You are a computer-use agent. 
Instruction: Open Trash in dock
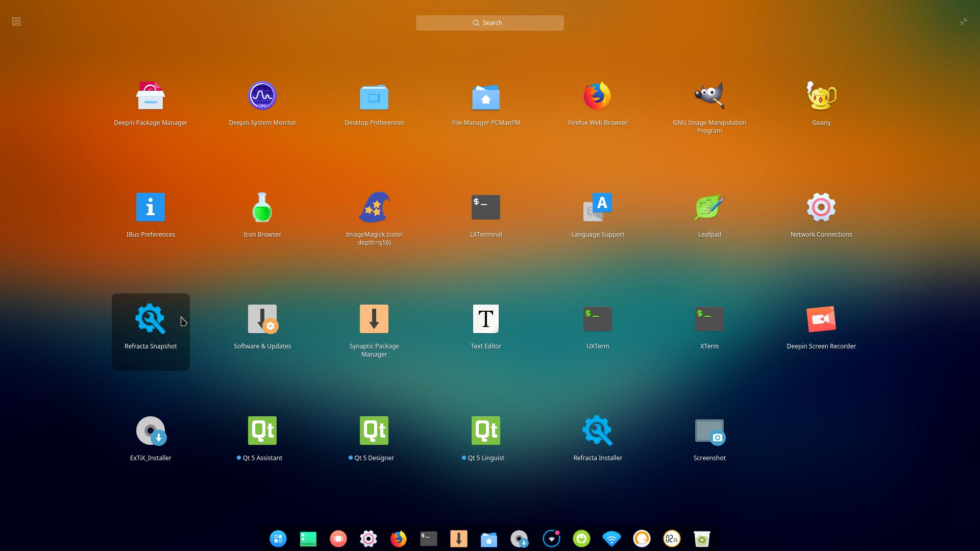pos(702,539)
